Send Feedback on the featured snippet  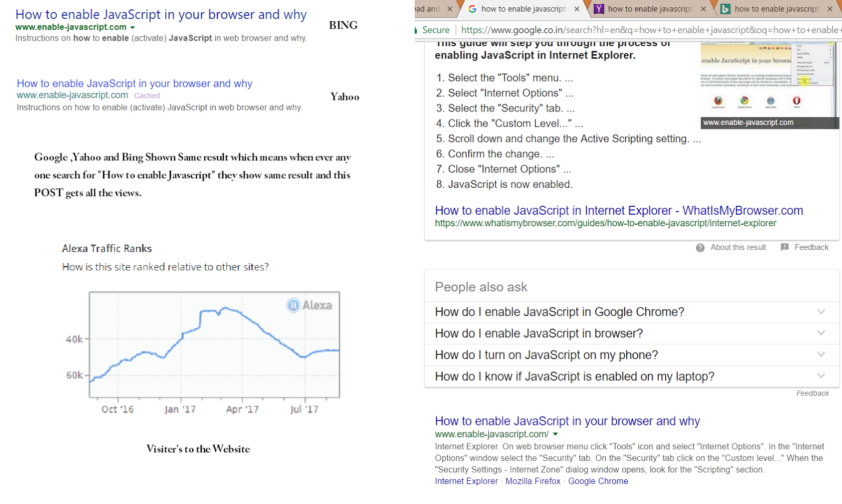point(805,247)
